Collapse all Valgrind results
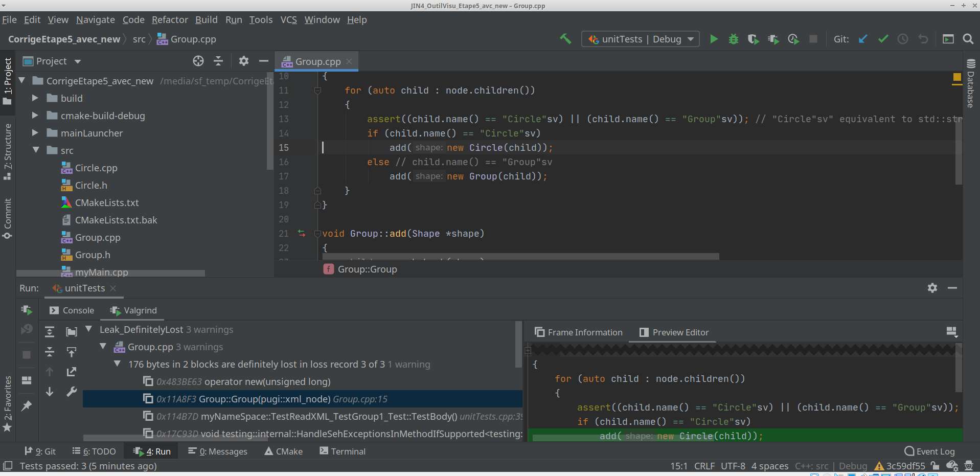The image size is (980, 476). pyautogui.click(x=50, y=352)
